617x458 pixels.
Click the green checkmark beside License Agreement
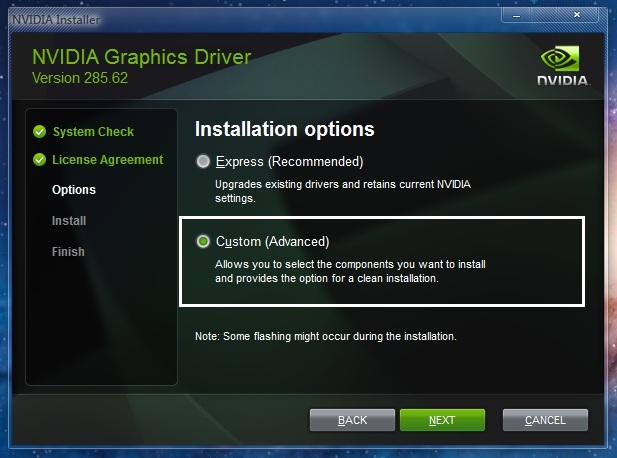coord(39,159)
